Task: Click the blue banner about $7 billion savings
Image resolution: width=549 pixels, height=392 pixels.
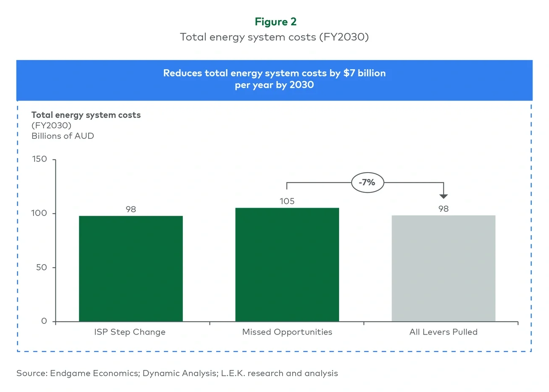Action: coord(274,79)
